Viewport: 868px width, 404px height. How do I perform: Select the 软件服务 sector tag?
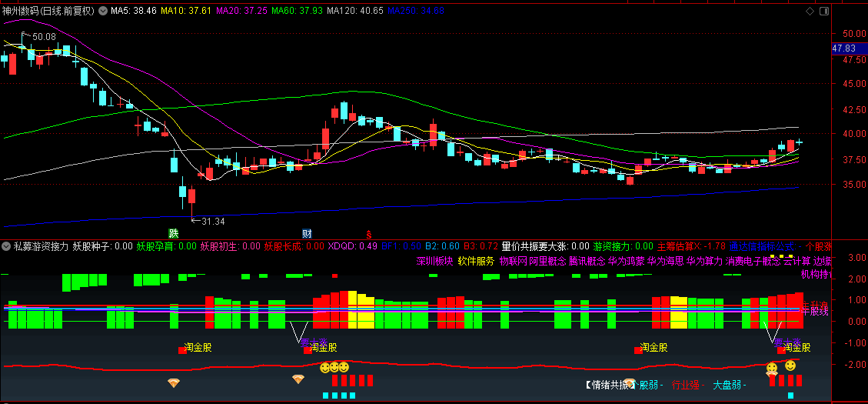pos(476,261)
